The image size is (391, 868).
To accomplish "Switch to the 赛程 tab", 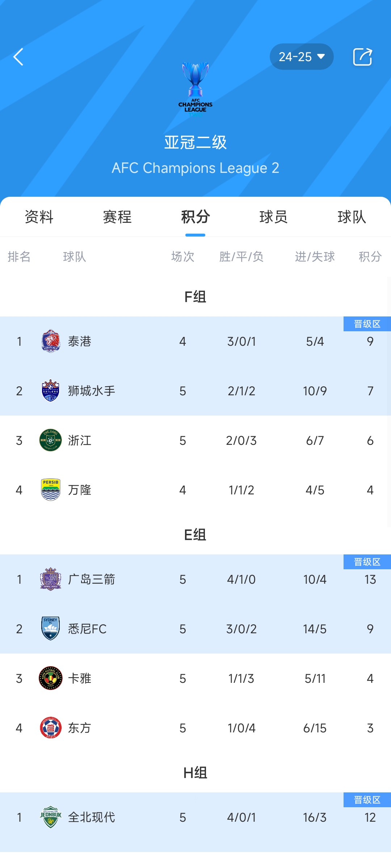I will [x=117, y=217].
